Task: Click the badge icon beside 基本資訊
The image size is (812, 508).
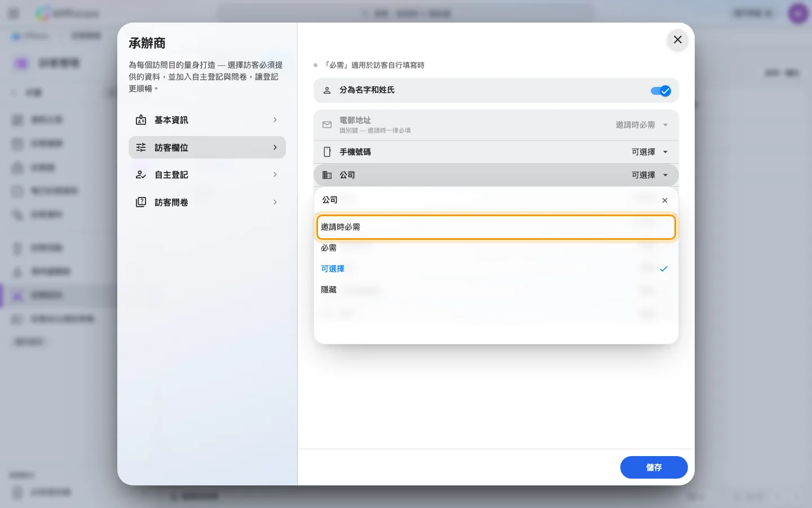Action: click(x=141, y=120)
